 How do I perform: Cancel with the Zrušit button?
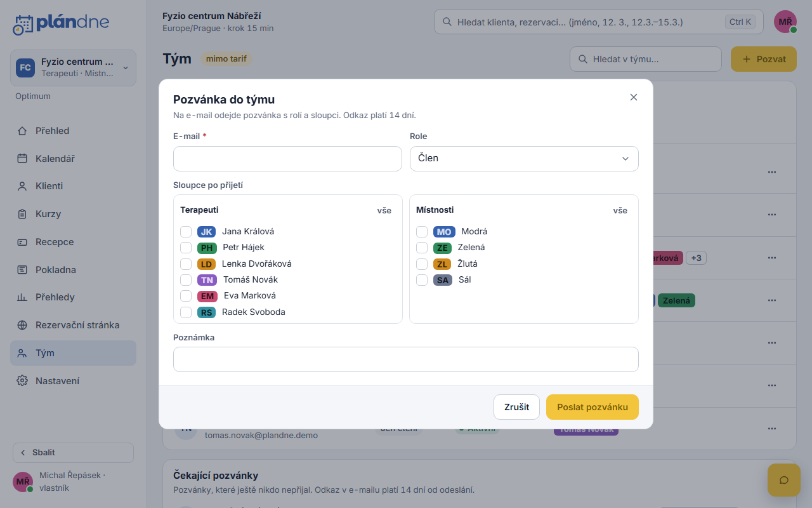pyautogui.click(x=516, y=407)
